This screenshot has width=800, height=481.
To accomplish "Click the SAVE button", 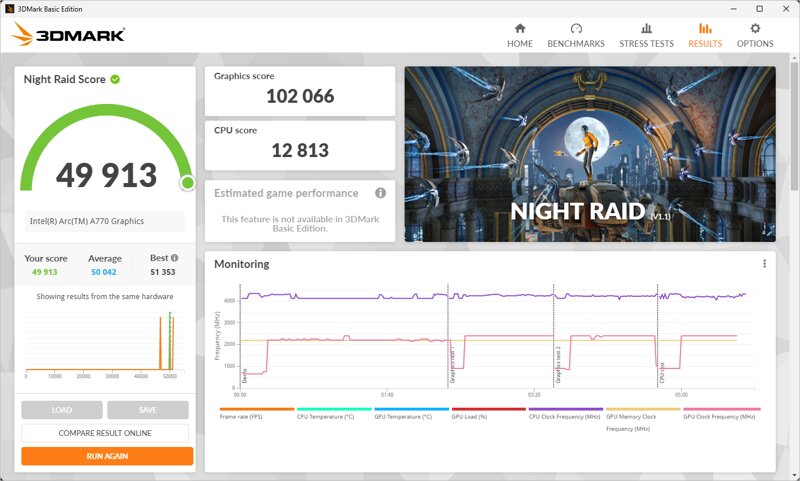I will 148,410.
